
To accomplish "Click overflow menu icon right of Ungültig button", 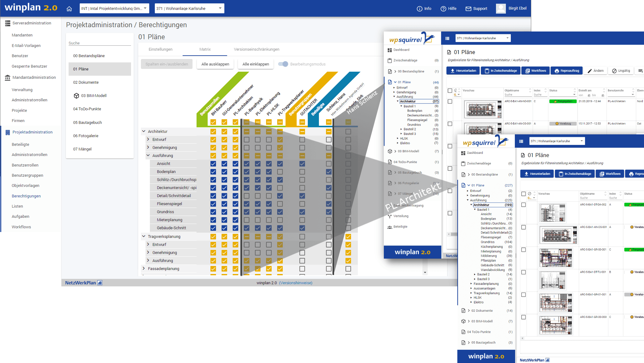I will click(x=641, y=71).
